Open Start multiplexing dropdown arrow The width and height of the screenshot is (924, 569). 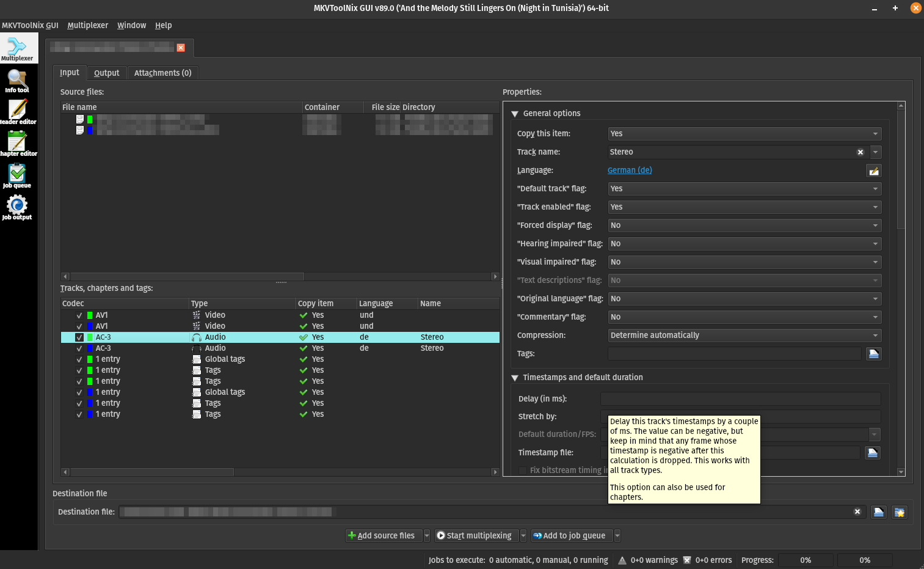click(523, 535)
